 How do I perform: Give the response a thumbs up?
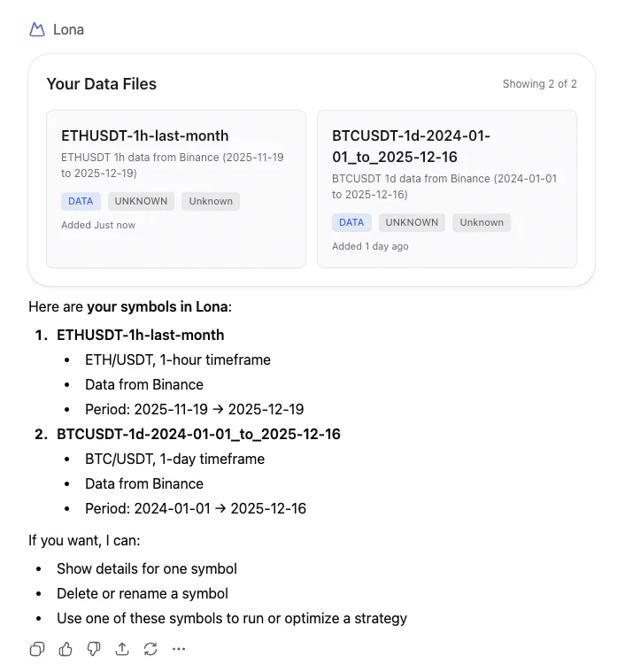[66, 649]
